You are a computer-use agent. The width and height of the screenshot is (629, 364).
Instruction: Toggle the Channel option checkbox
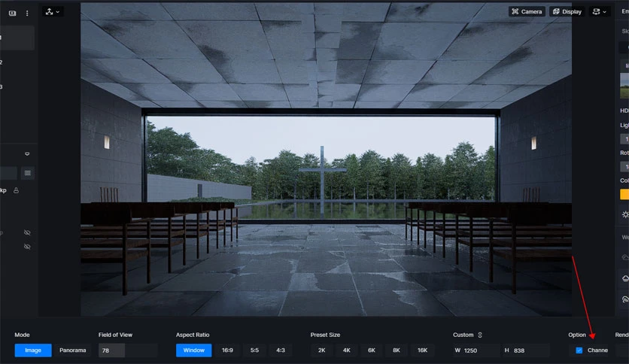click(579, 350)
